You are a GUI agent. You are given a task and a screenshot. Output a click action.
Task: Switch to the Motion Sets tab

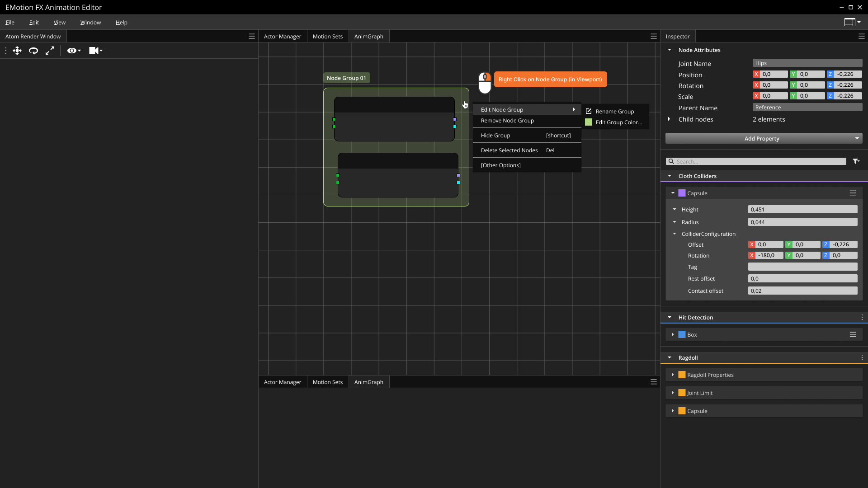coord(328,36)
